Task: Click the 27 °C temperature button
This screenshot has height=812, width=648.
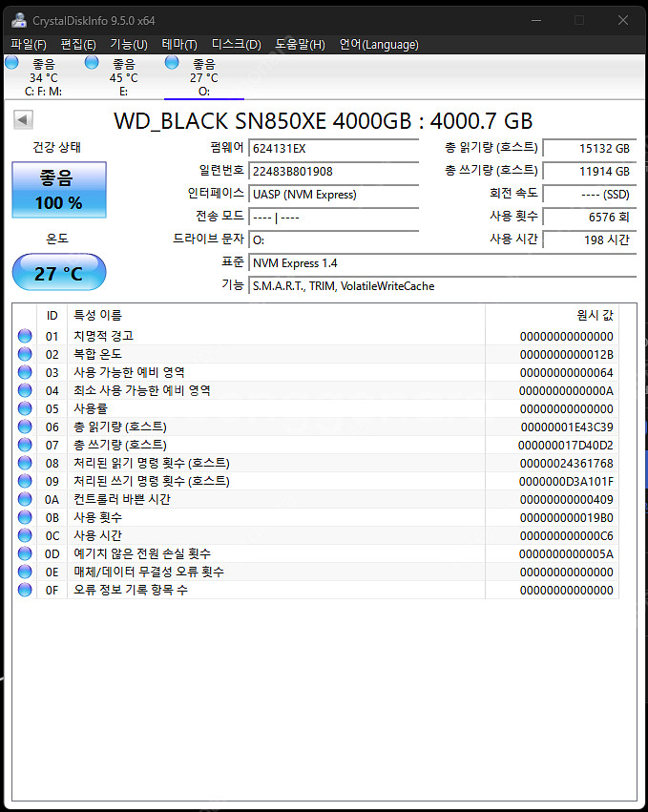Action: 59,272
